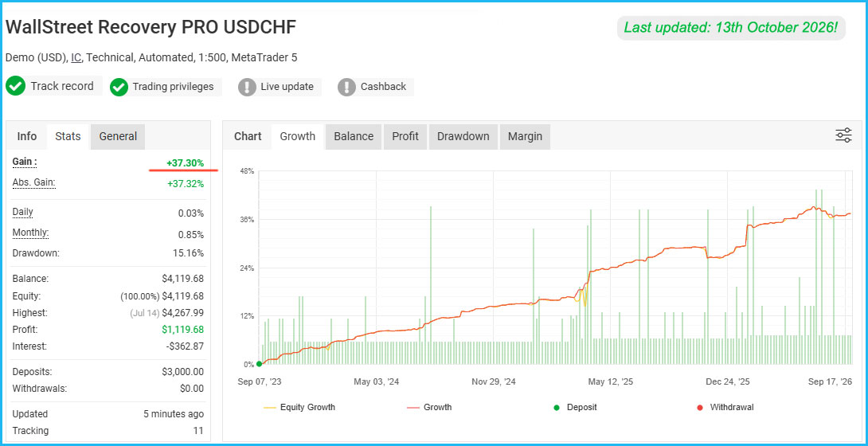
Task: Open the Profit chart tab
Action: point(405,136)
